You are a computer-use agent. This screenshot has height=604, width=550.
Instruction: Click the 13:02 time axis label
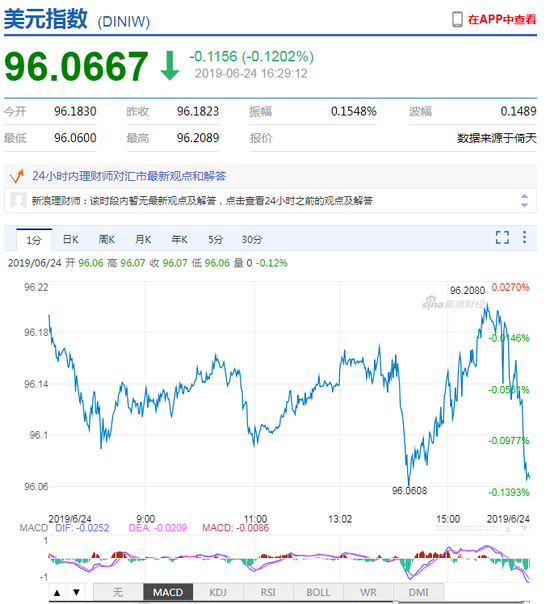coord(340,519)
